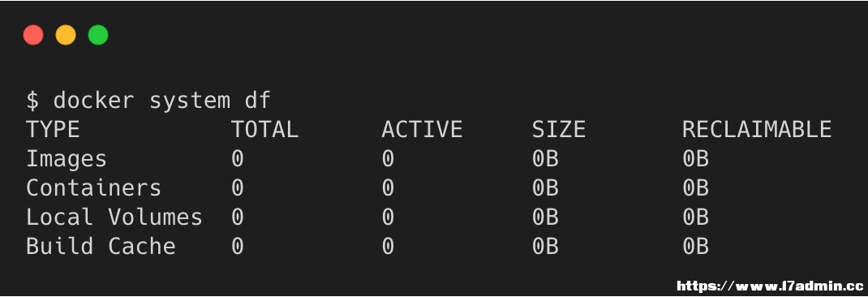This screenshot has width=868, height=297.
Task: Click the 'docker system df' command text
Action: click(161, 101)
